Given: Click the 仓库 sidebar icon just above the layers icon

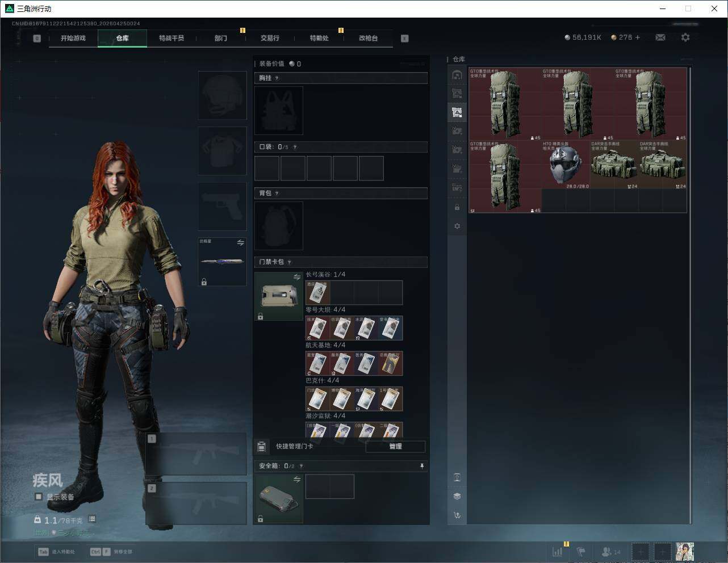Looking at the screenshot, I should click(457, 477).
